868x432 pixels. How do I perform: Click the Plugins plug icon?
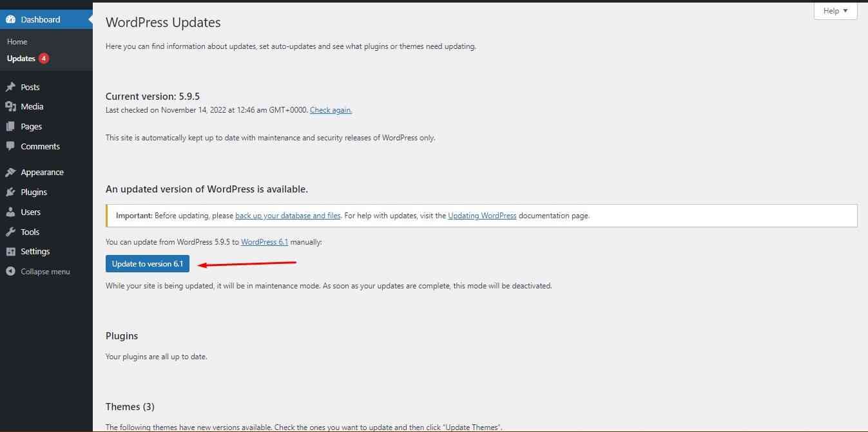point(10,192)
